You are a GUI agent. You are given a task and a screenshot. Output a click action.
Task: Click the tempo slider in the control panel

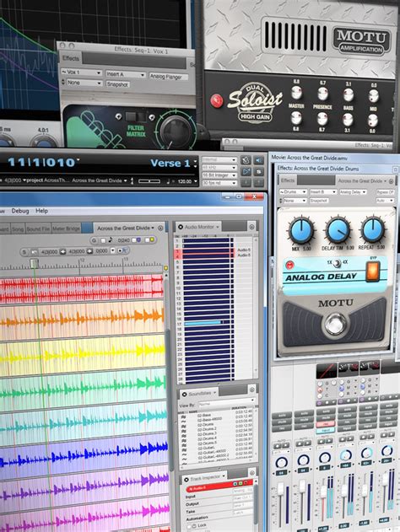click(x=149, y=181)
